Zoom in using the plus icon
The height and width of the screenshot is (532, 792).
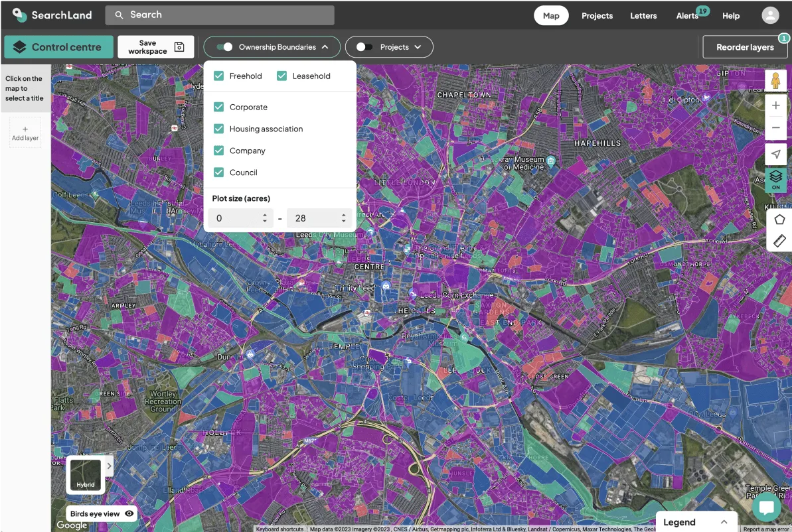pyautogui.click(x=775, y=105)
